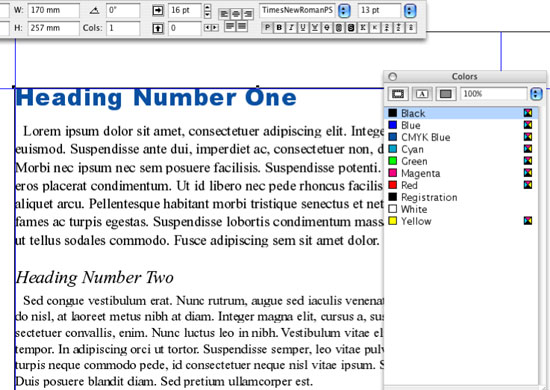Click the tracking amount field showing 0
Image resolution: width=550 pixels, height=390 pixels.
point(185,28)
